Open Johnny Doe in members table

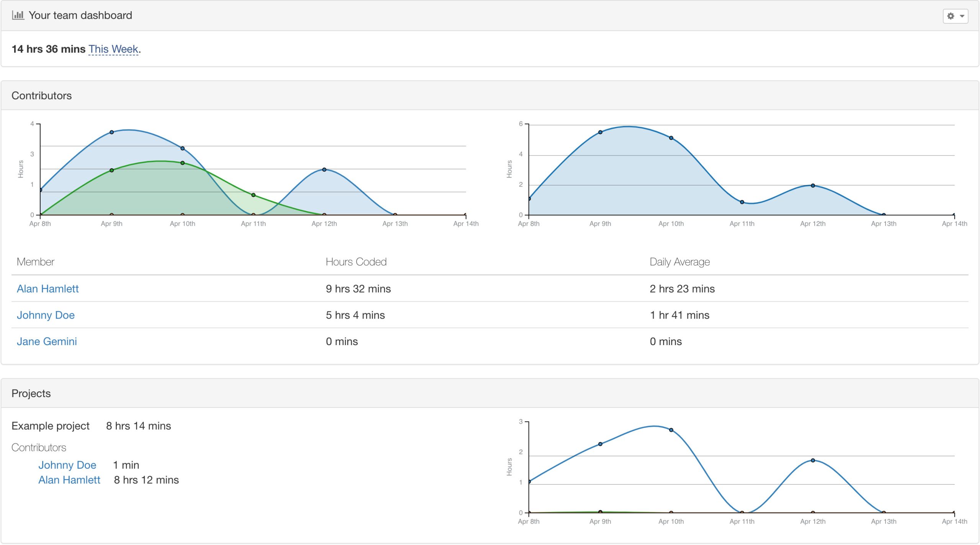pos(46,315)
